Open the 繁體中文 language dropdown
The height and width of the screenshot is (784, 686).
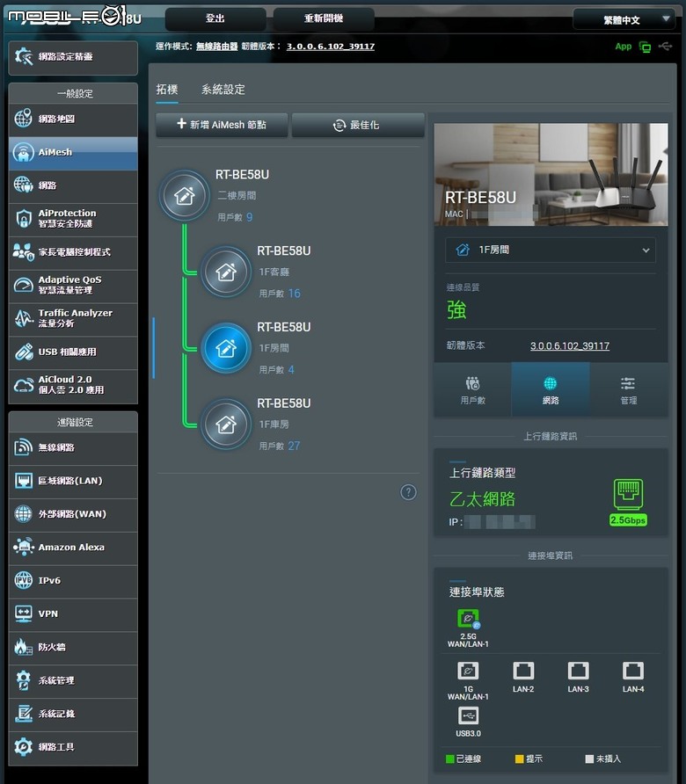[624, 19]
